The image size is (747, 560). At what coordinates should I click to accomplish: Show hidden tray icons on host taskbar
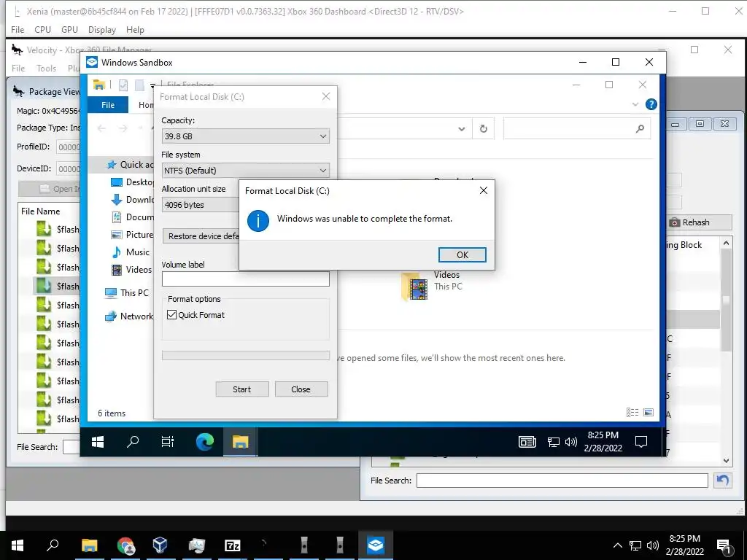[617, 545]
